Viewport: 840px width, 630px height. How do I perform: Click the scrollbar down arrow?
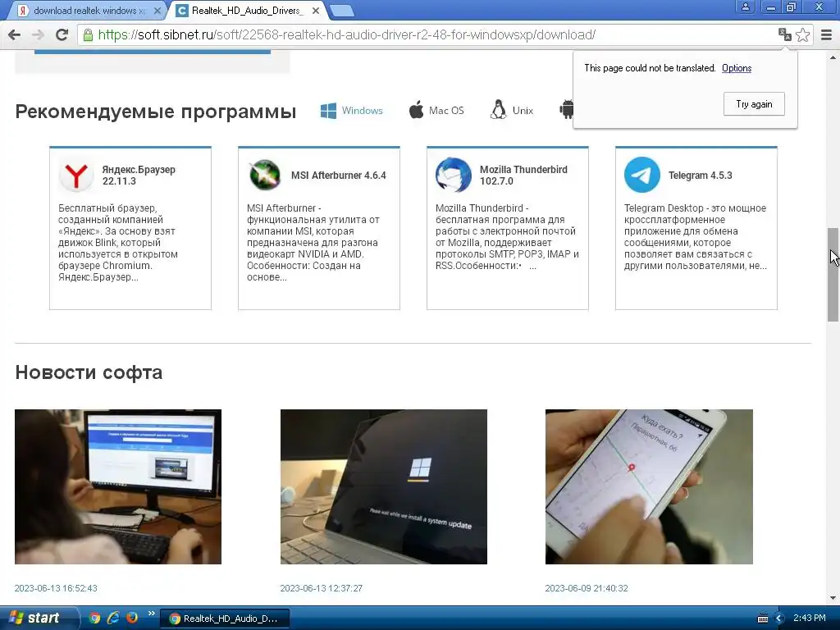point(833,598)
